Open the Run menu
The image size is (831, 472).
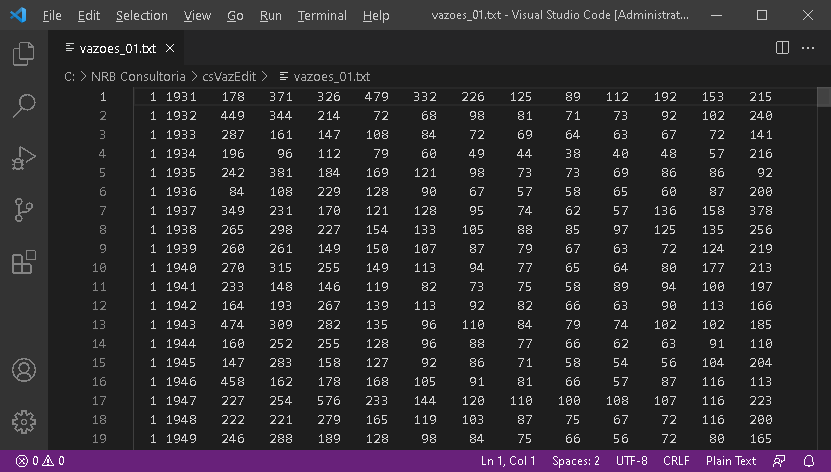[x=270, y=15]
